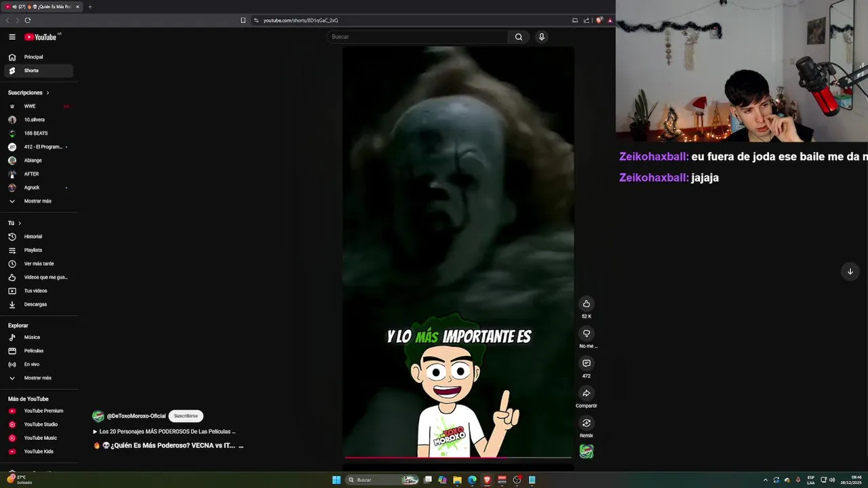The width and height of the screenshot is (868, 488).
Task: Show hidden system tray icons
Action: click(766, 480)
